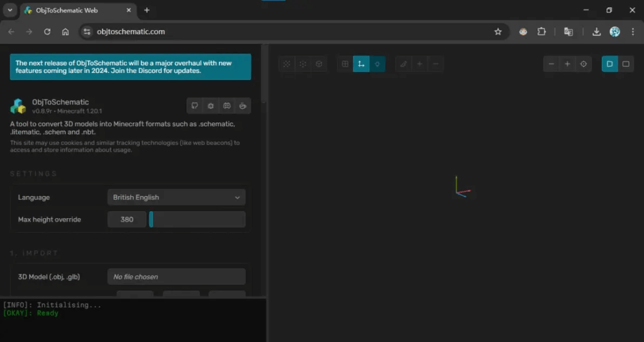Click the browser Back arrow

[x=11, y=31]
